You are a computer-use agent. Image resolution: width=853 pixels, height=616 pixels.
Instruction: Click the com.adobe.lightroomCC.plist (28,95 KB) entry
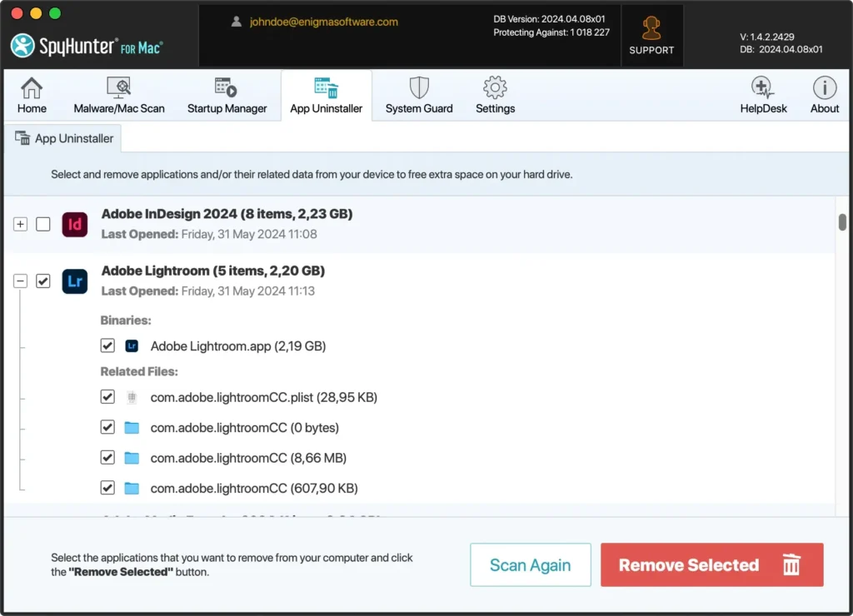[x=264, y=397]
